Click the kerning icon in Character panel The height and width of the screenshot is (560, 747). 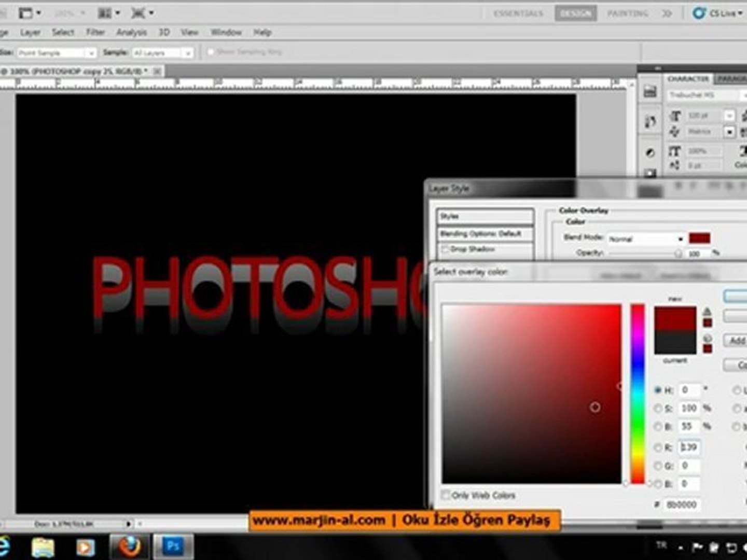click(x=675, y=132)
